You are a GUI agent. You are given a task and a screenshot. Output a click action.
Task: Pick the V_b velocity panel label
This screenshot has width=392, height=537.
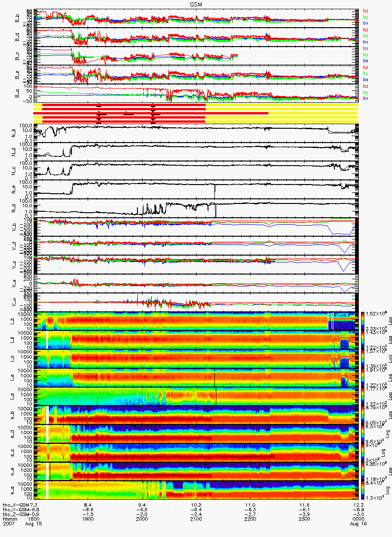[x=14, y=227]
